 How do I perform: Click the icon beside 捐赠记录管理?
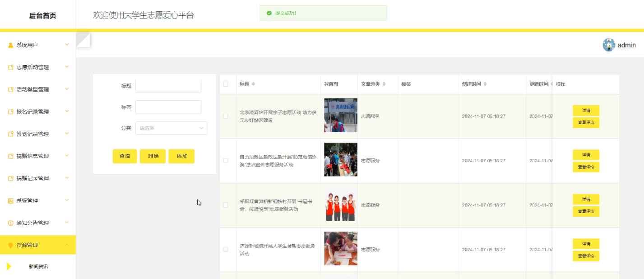[x=11, y=178]
